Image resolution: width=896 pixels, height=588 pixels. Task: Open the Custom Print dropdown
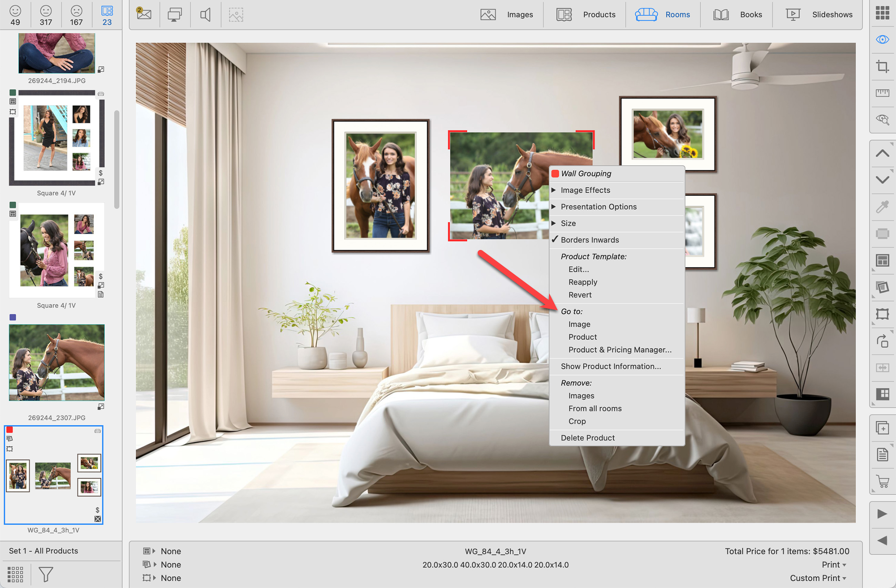[817, 578]
